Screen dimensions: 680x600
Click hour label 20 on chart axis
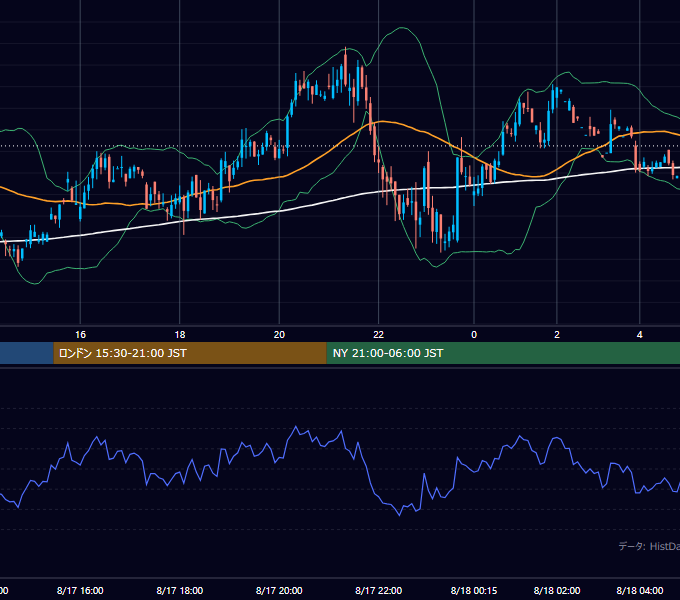coord(279,335)
